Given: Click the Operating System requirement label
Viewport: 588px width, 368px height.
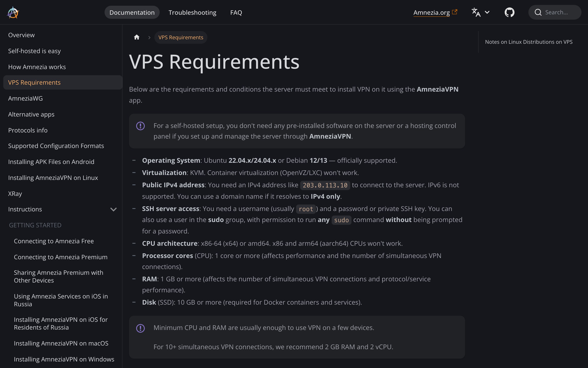Looking at the screenshot, I should [x=171, y=160].
